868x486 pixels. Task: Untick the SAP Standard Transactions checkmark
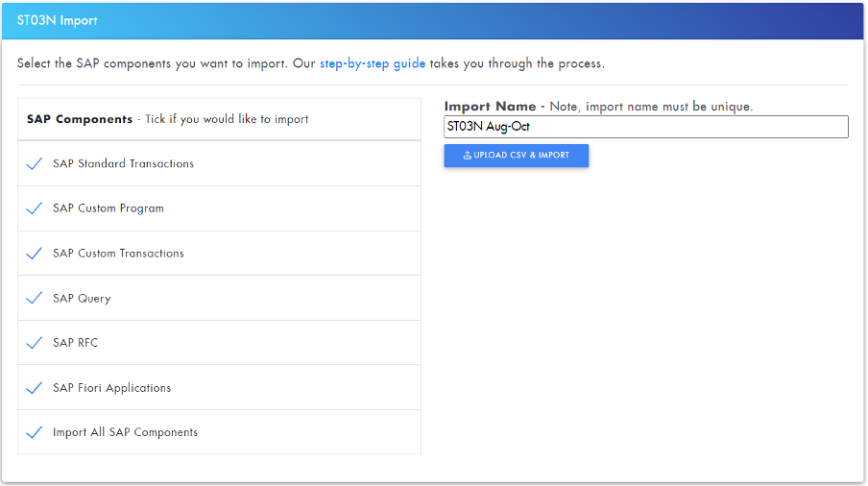tap(34, 164)
